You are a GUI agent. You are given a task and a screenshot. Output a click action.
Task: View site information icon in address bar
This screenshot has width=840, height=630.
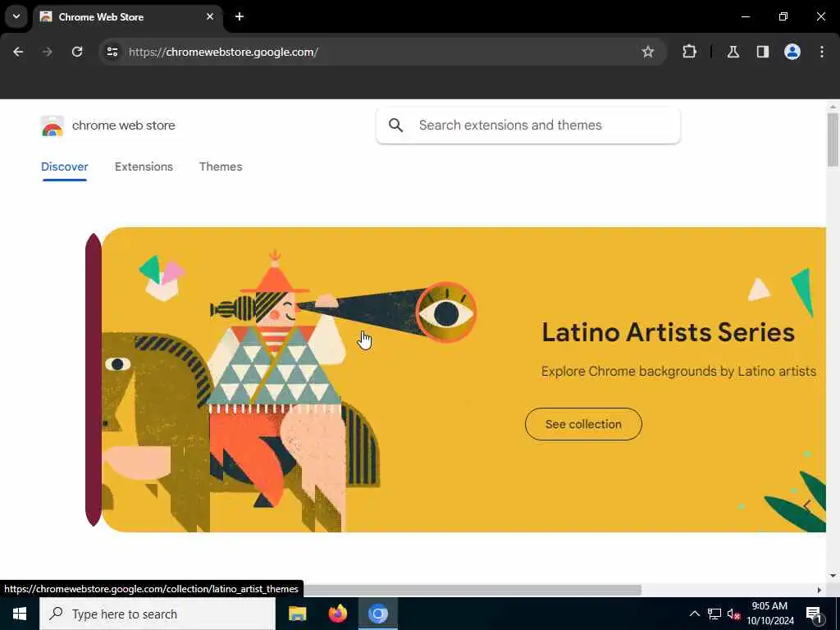click(112, 52)
